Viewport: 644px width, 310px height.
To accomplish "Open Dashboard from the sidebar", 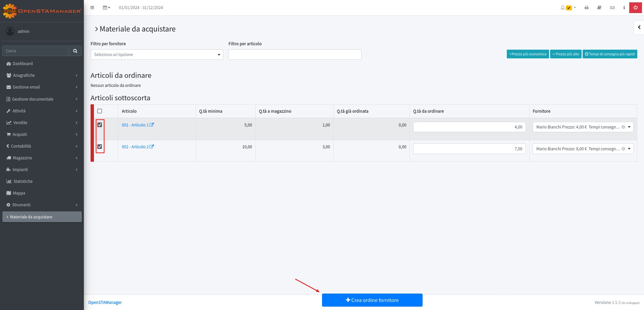I will [x=23, y=64].
